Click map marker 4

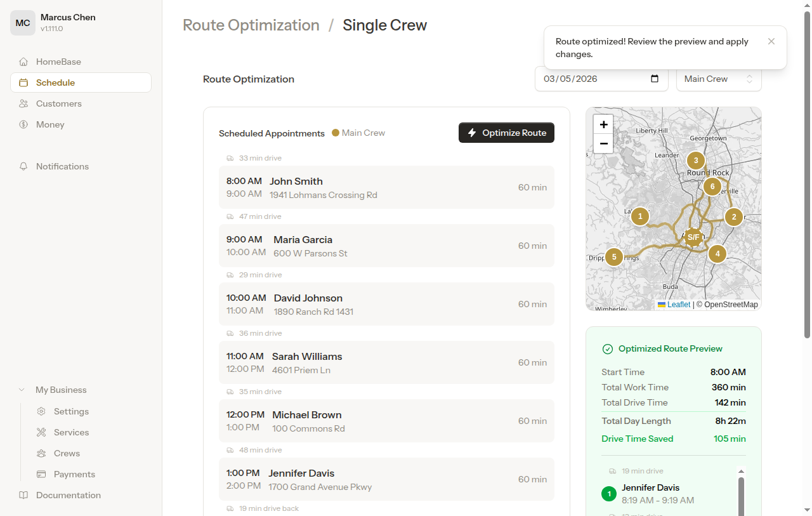tap(717, 254)
